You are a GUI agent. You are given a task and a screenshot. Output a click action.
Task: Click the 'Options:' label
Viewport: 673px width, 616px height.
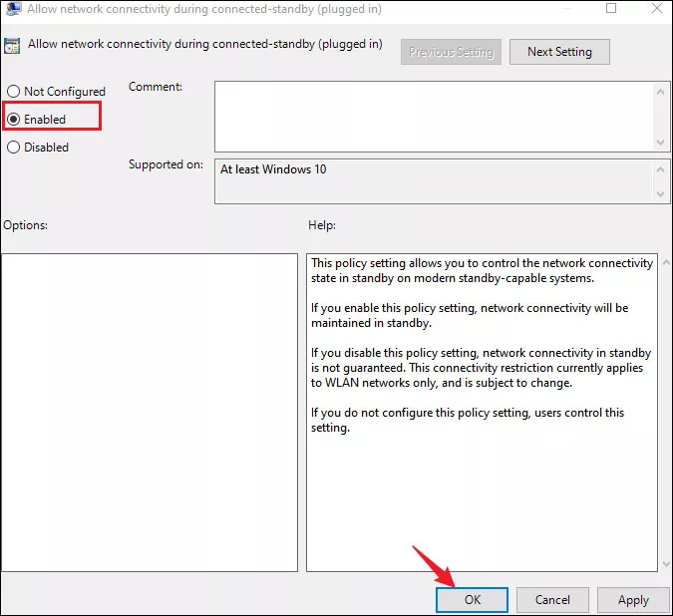(x=25, y=225)
